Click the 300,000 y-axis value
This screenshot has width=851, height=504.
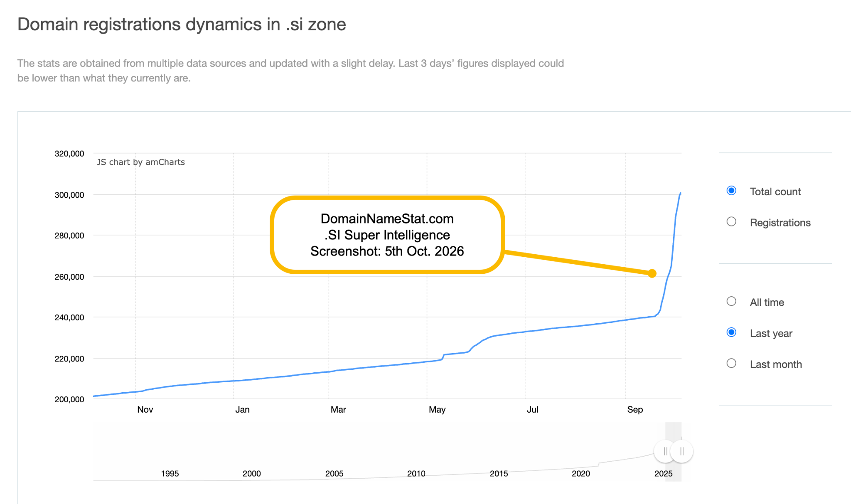click(69, 194)
